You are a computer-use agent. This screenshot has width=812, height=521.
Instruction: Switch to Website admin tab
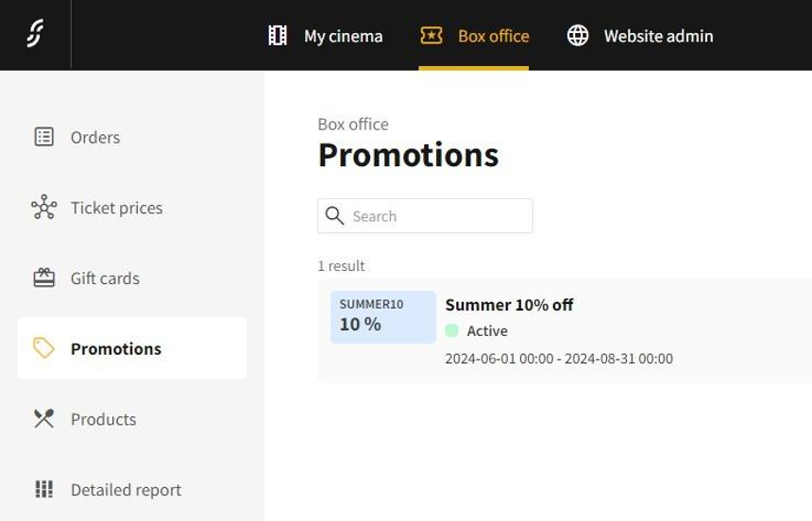click(x=658, y=36)
